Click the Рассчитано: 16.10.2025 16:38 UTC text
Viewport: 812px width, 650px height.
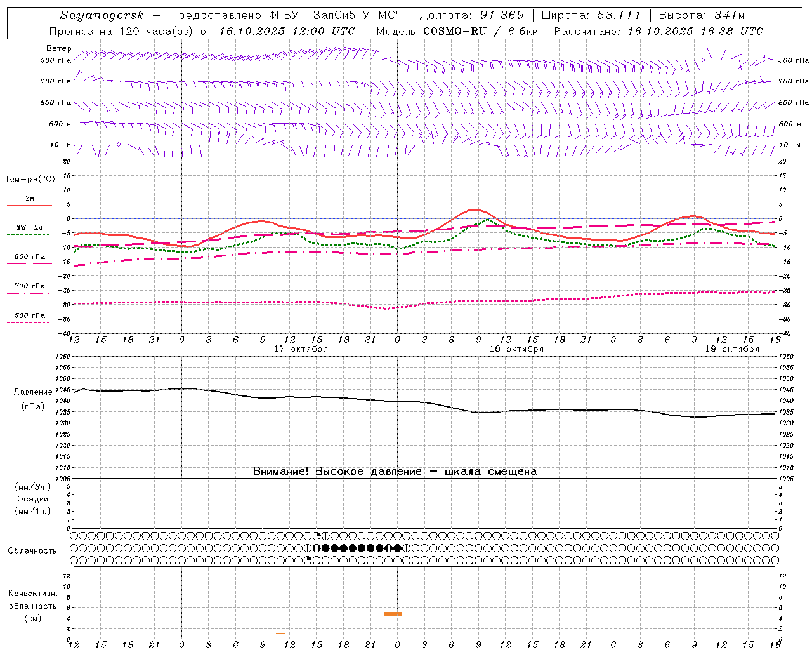click(x=658, y=31)
